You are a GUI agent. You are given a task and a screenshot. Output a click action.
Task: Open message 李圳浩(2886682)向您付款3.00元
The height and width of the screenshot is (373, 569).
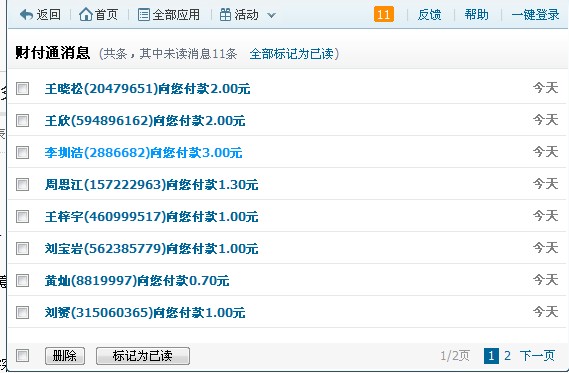coord(143,152)
